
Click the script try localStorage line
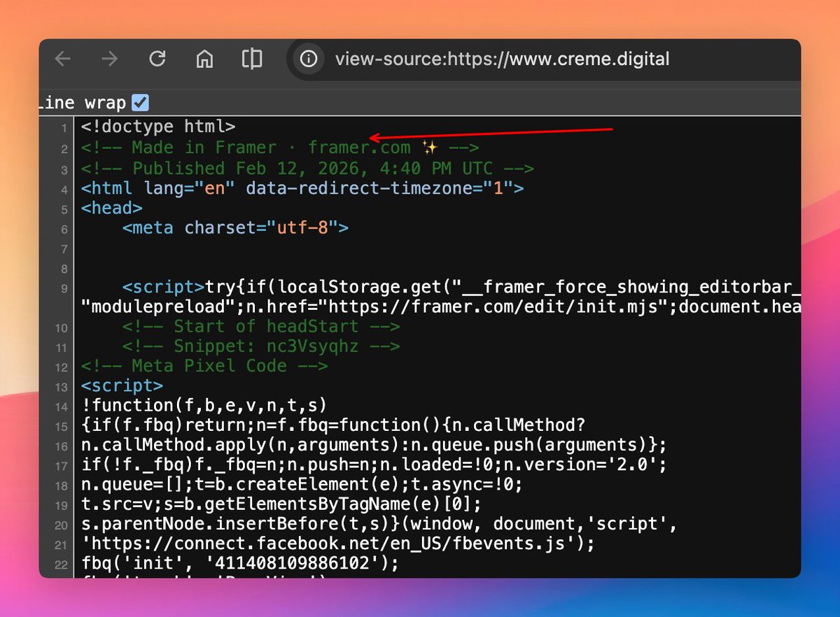[461, 288]
